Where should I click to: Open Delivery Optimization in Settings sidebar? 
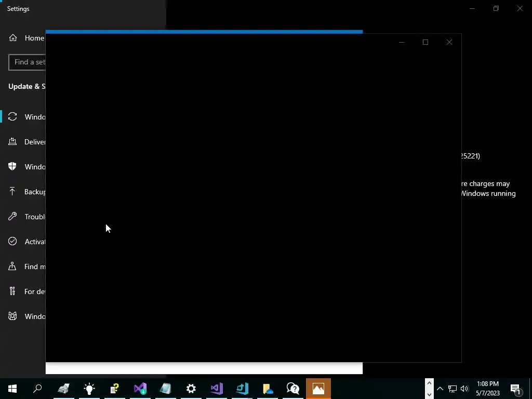point(26,142)
